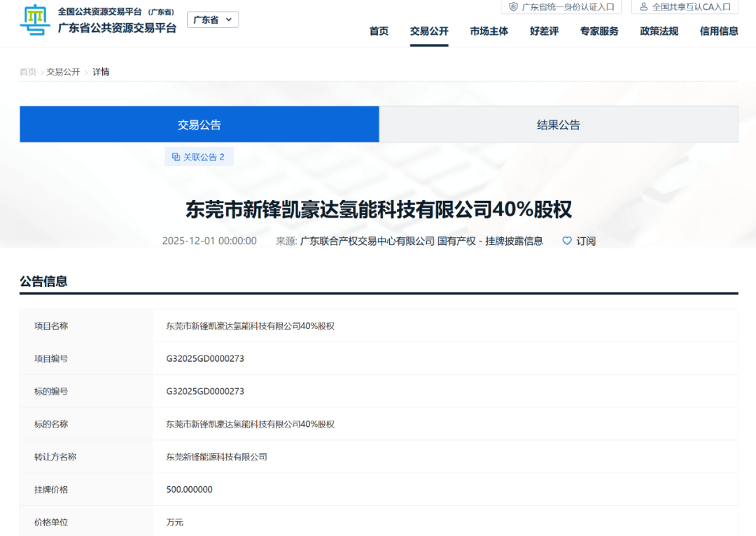This screenshot has width=756, height=536.
Task: Click the heart icon next to 订阅
Action: 566,241
